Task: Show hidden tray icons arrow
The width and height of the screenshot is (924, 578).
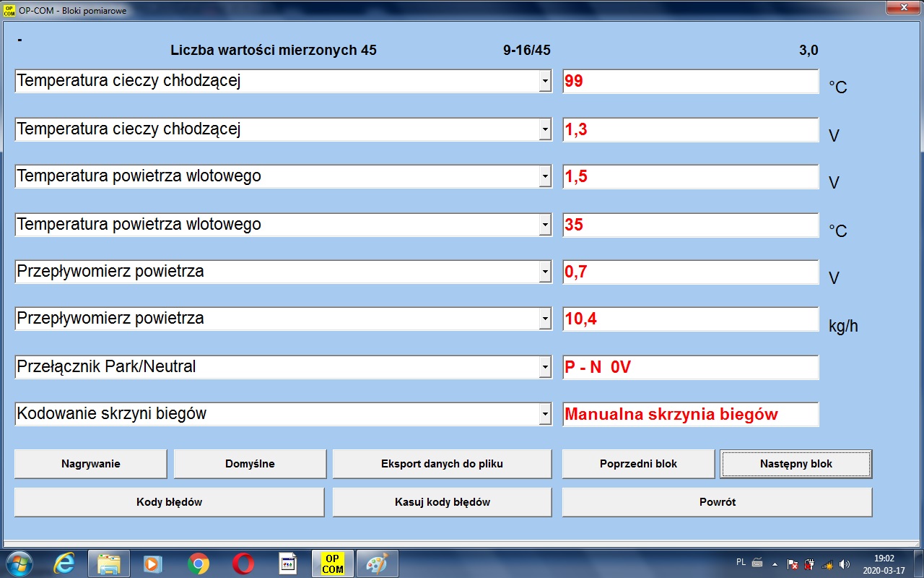Action: pyautogui.click(x=775, y=564)
